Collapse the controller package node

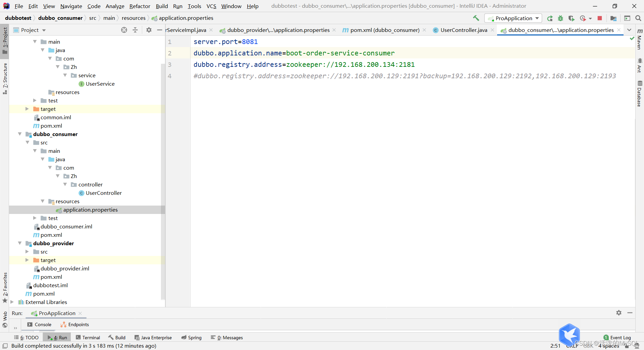tap(65, 184)
